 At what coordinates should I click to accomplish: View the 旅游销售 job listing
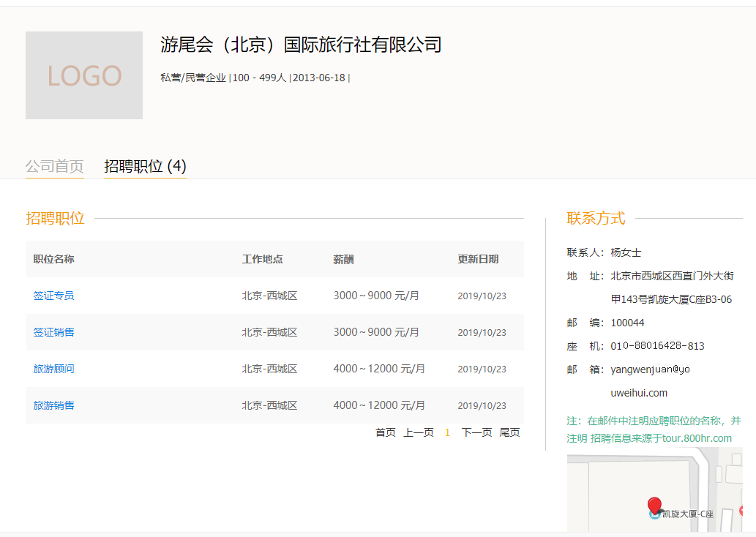coord(53,405)
